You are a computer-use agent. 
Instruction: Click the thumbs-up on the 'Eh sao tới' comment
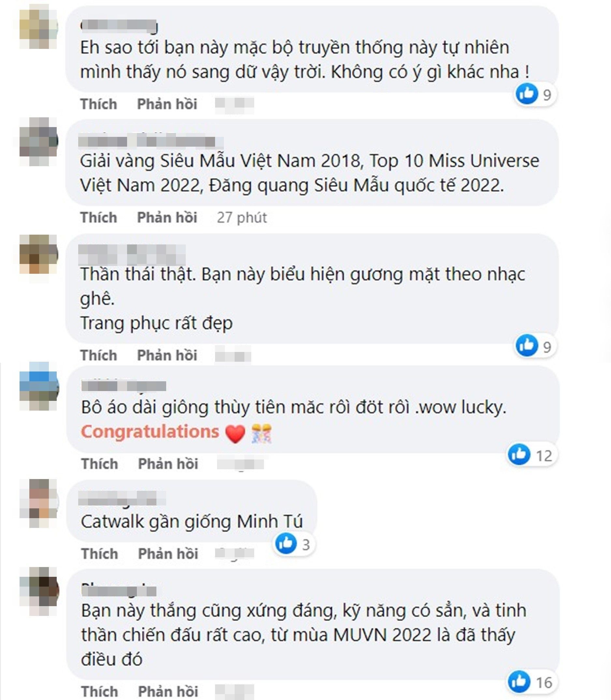(x=527, y=93)
